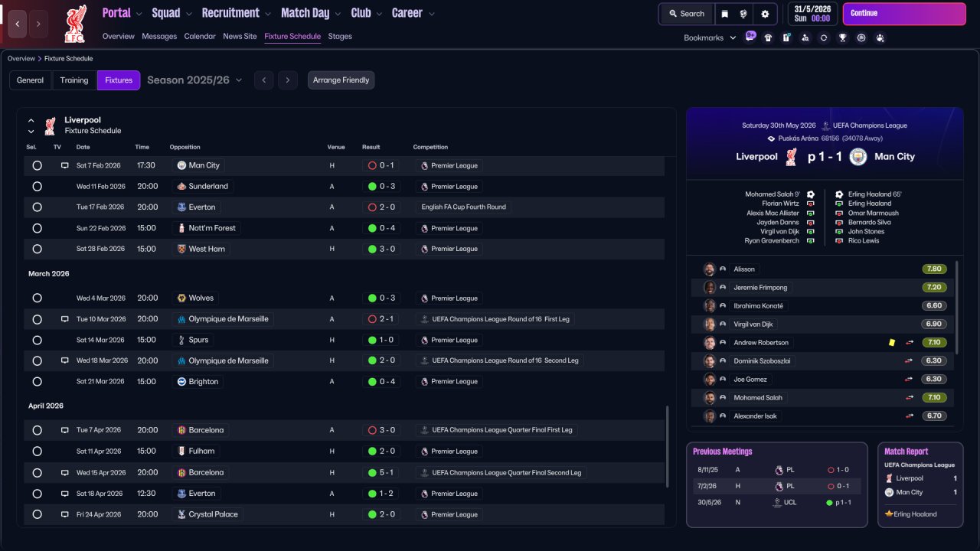980x551 pixels.
Task: Select the Sunderland fixture radio button
Action: coord(37,186)
